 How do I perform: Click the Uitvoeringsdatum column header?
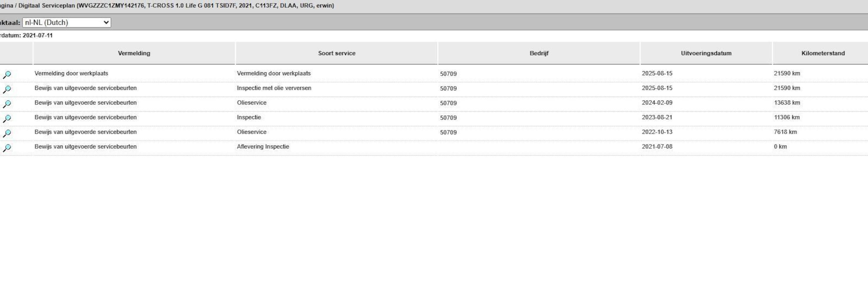click(x=706, y=53)
